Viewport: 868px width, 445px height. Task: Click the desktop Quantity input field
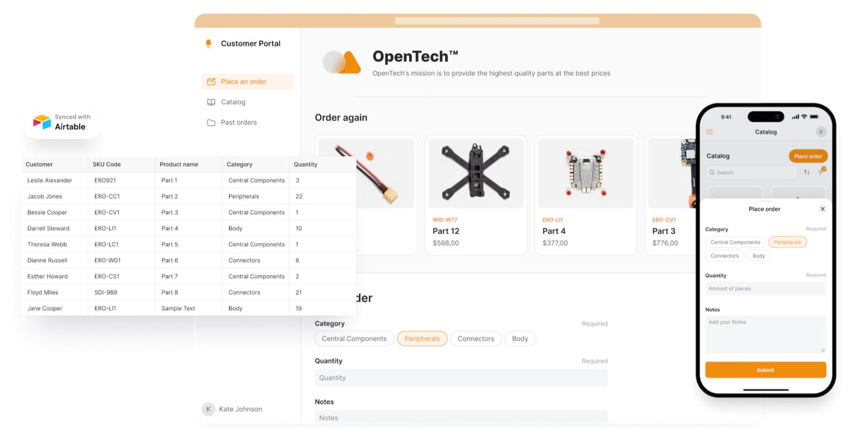click(461, 378)
